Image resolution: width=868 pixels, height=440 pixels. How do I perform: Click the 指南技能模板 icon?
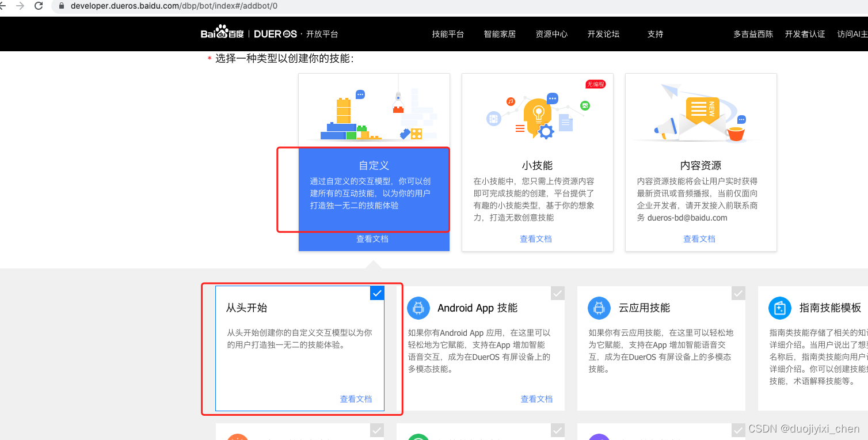pyautogui.click(x=780, y=308)
